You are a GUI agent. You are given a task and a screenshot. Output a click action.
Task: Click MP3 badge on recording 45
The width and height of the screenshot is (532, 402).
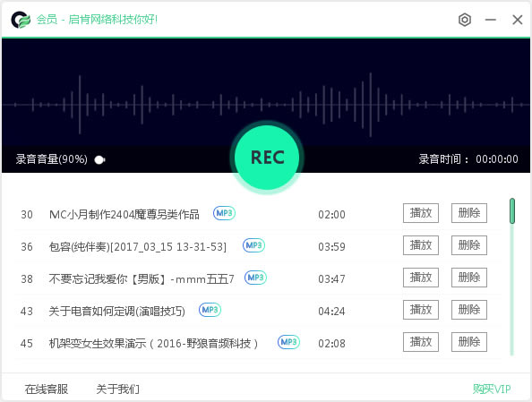click(x=288, y=342)
